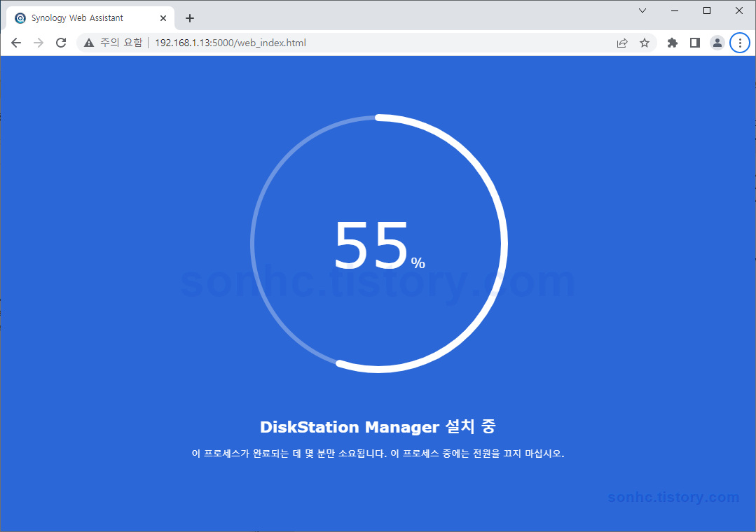Maximize the Chrome window
The image size is (756, 532).
coord(707,10)
